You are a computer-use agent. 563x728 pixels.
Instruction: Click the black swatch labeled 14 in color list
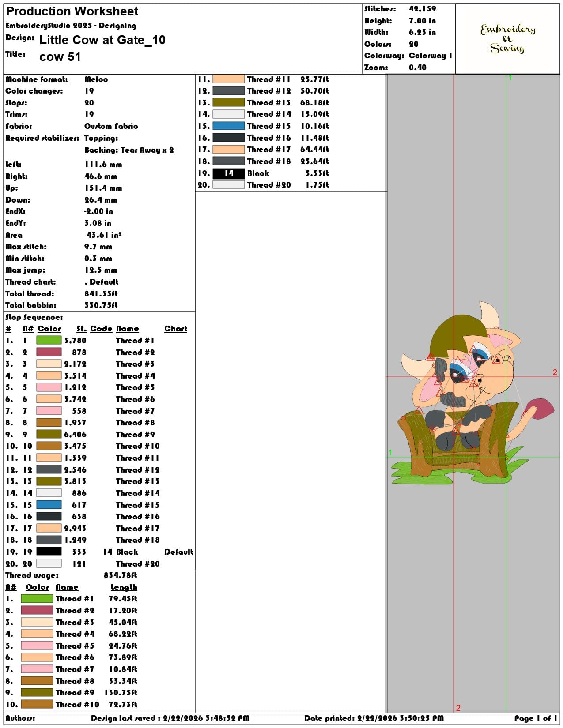pos(228,173)
